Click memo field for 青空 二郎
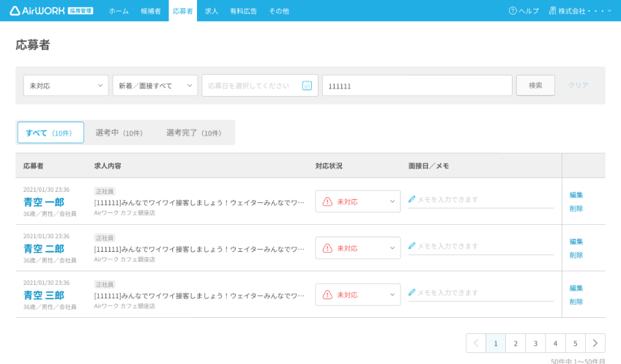 tap(481, 246)
